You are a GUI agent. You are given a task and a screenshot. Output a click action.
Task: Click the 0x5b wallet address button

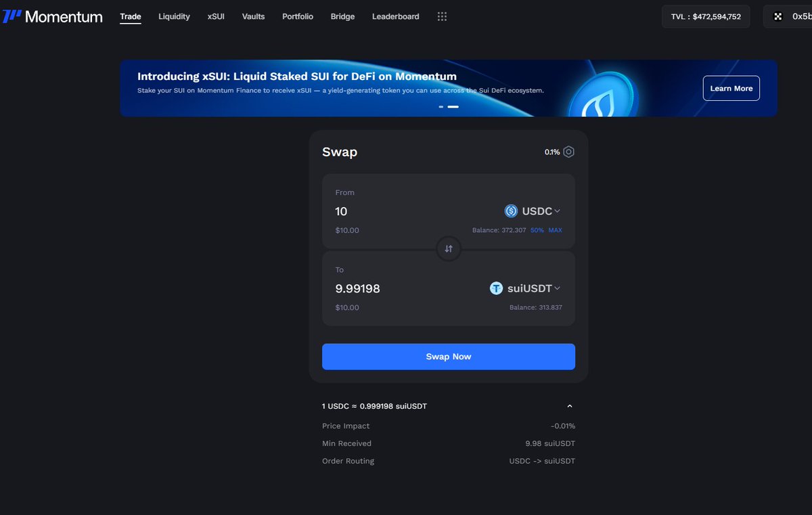[x=788, y=16]
